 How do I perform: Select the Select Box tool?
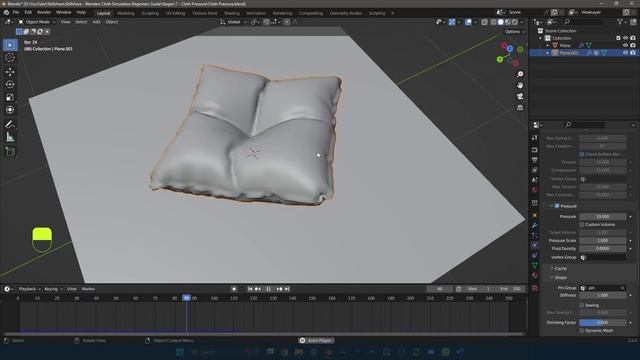coord(10,45)
